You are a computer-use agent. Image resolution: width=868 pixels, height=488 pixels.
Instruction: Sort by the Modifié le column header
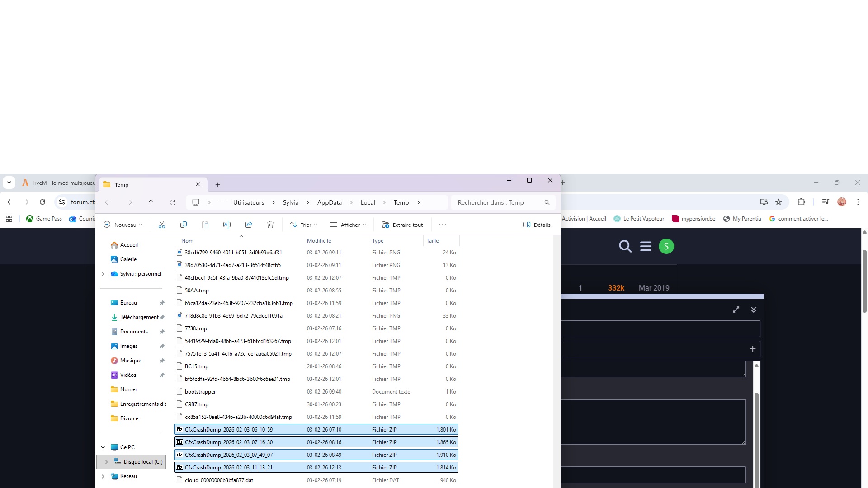tap(319, 241)
